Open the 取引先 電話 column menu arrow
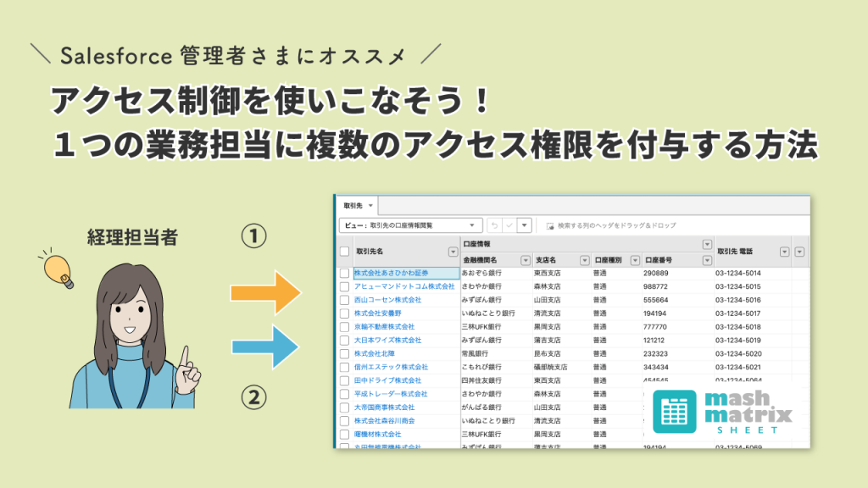 point(784,252)
